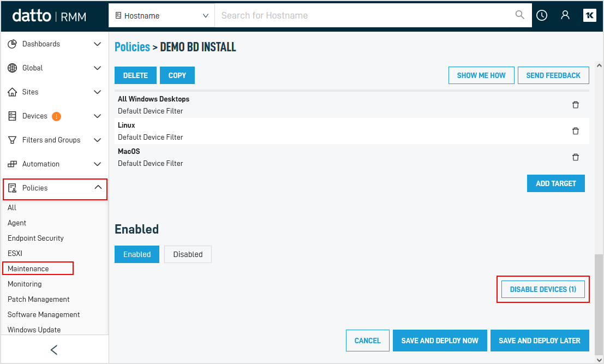Select the Sites icon in the sidebar
This screenshot has width=604, height=364.
click(x=12, y=92)
